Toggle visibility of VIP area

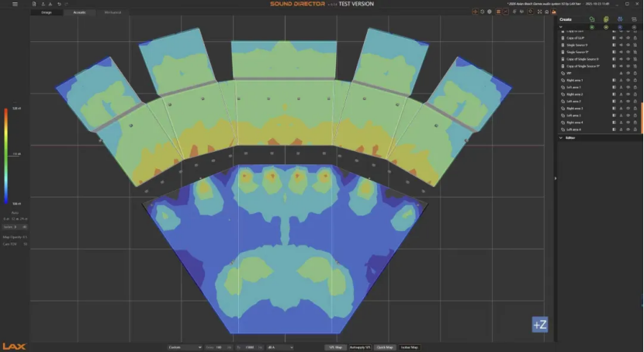[628, 73]
